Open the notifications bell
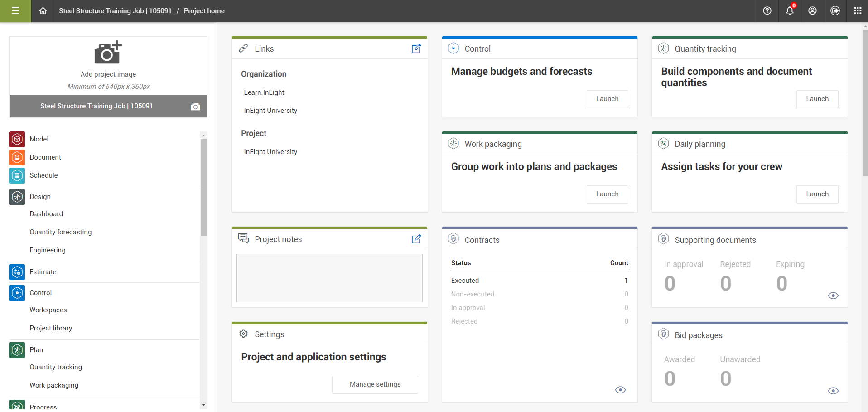 pos(789,11)
